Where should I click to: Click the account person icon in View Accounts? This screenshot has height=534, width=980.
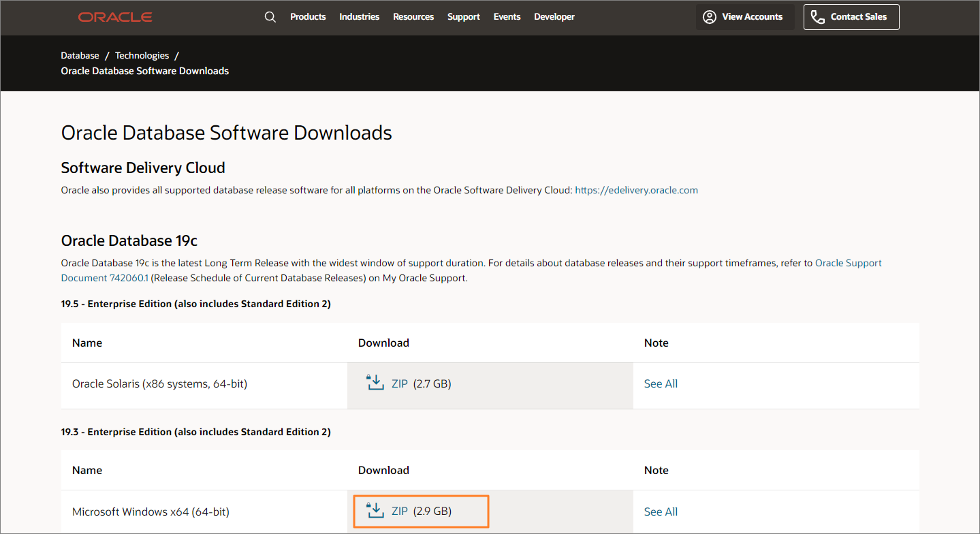[x=710, y=17]
